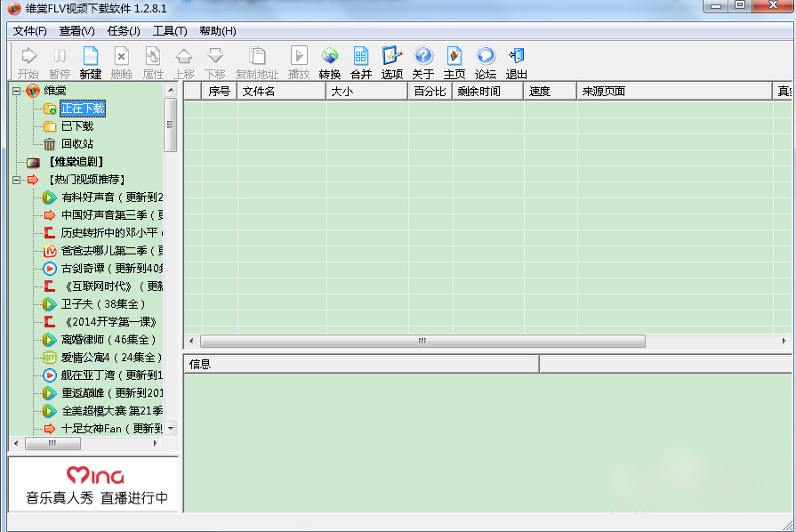Click the 合并 (Merge) toolbar icon
796x532 pixels.
tap(360, 59)
